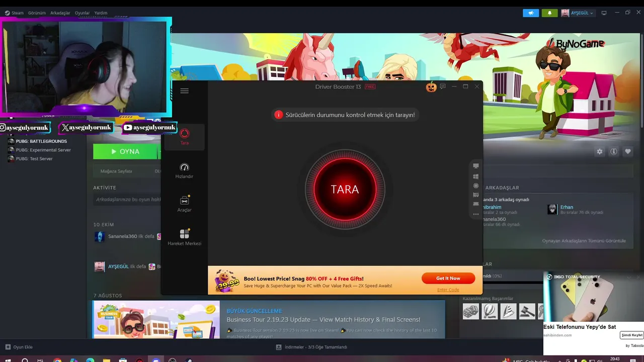The width and height of the screenshot is (644, 362).
Task: Click the CPU chip icon in Driver Booster side strip
Action: tap(476, 186)
